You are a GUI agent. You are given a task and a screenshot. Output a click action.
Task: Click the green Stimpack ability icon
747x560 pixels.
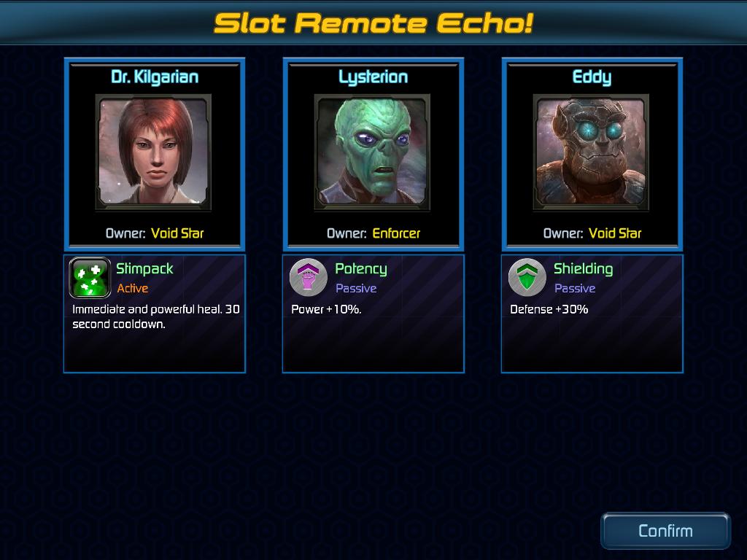click(x=90, y=278)
